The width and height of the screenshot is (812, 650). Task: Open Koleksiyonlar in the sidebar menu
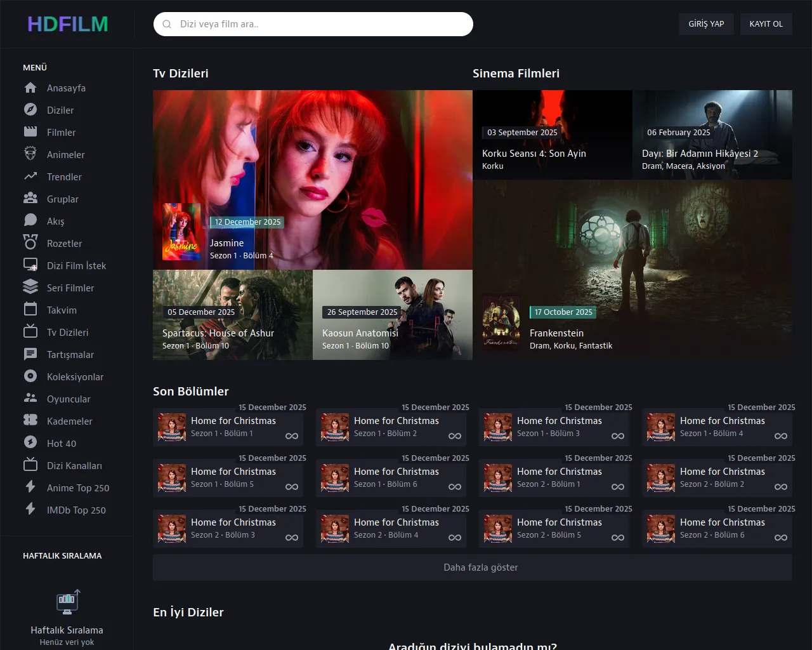[x=75, y=376]
